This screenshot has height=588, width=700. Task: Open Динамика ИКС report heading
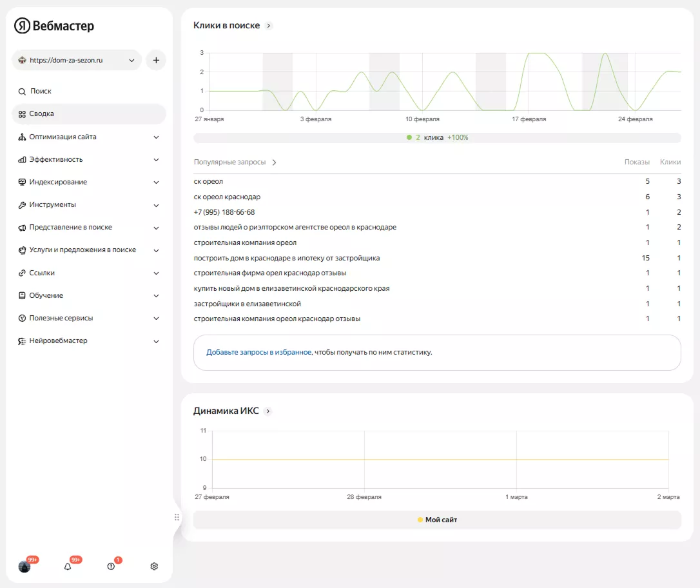[x=226, y=411]
